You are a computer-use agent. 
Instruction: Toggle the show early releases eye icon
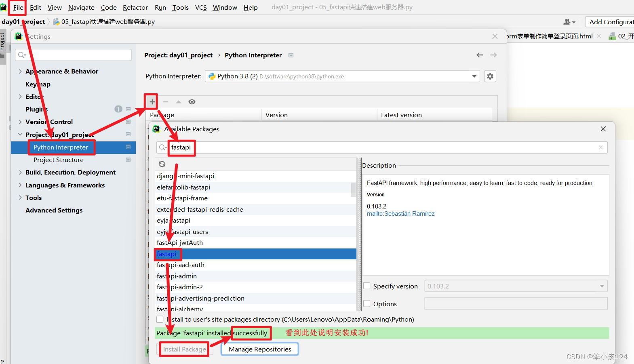pos(192,102)
